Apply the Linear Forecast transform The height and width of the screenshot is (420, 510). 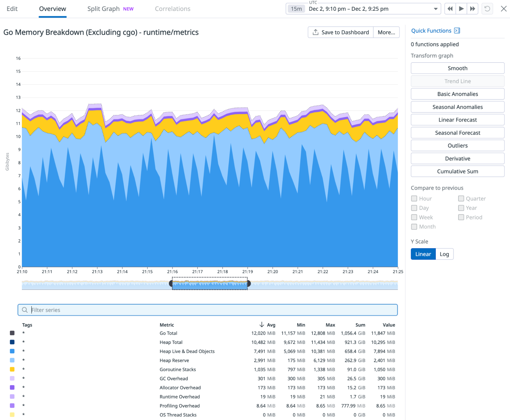(457, 119)
